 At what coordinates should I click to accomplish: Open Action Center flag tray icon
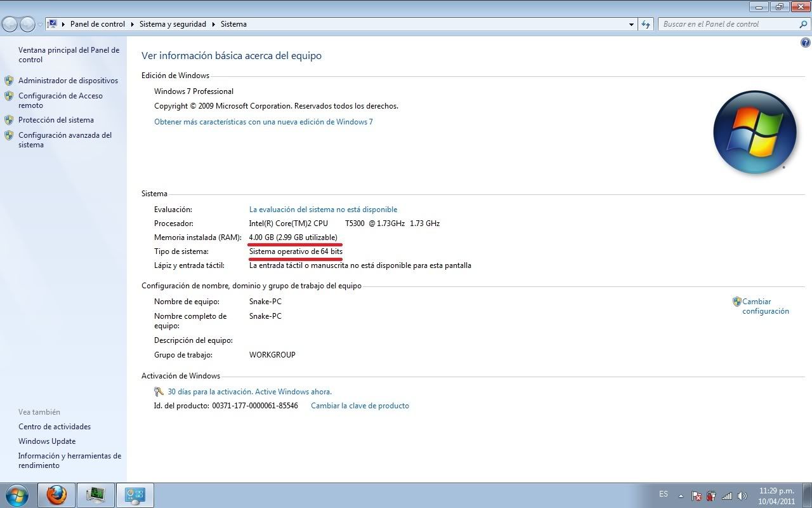coord(696,496)
